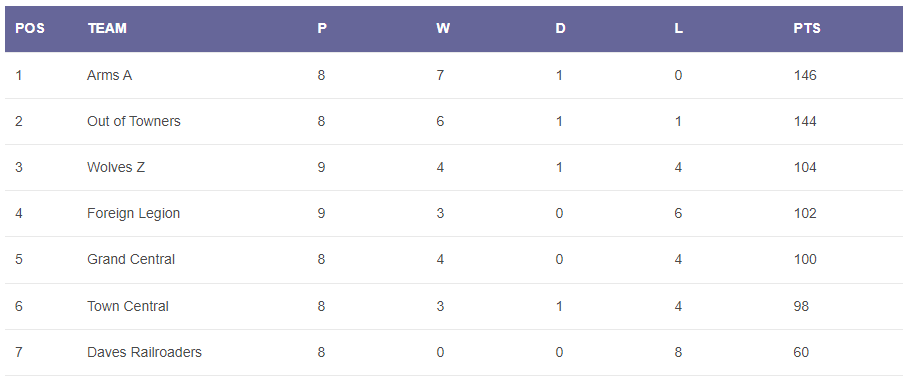908x383 pixels.
Task: Click the PTS column header
Action: point(807,28)
